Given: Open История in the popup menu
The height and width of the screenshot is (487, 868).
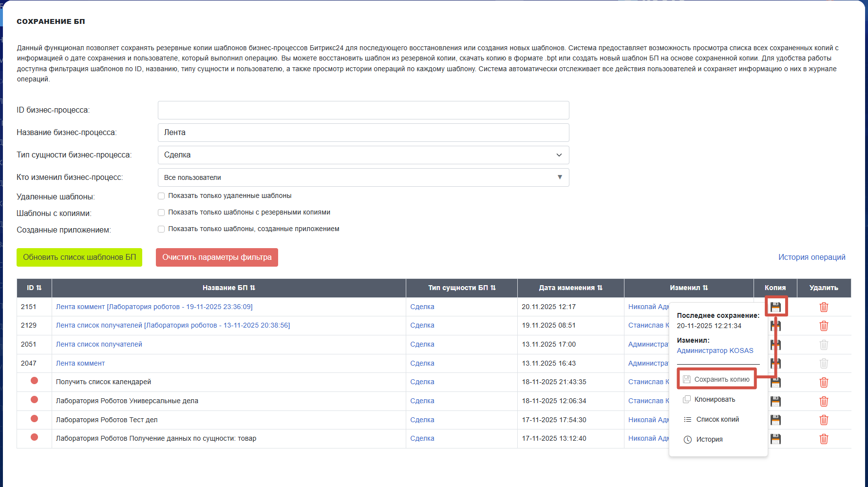Looking at the screenshot, I should (x=703, y=439).
